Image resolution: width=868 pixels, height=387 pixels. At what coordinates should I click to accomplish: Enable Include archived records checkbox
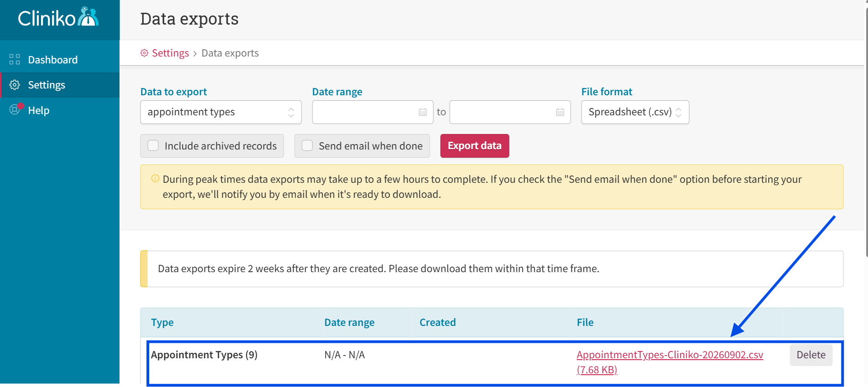(x=153, y=145)
